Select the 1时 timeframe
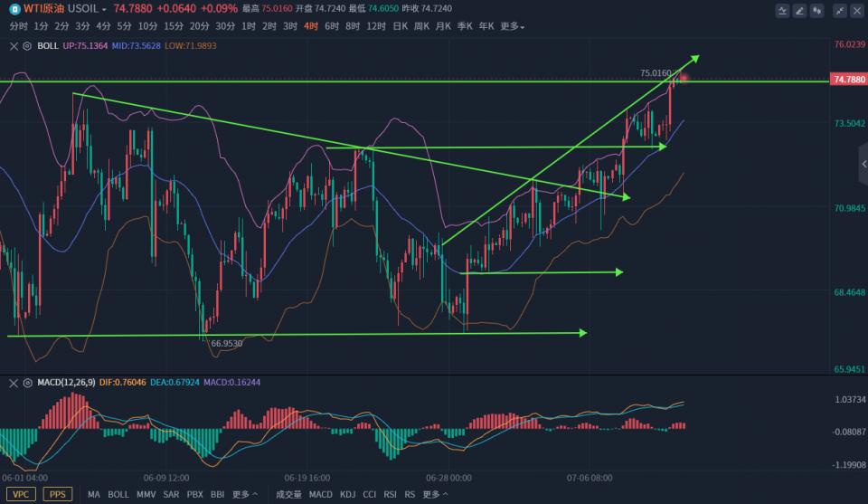Viewport: 868px width, 504px height. tap(249, 26)
